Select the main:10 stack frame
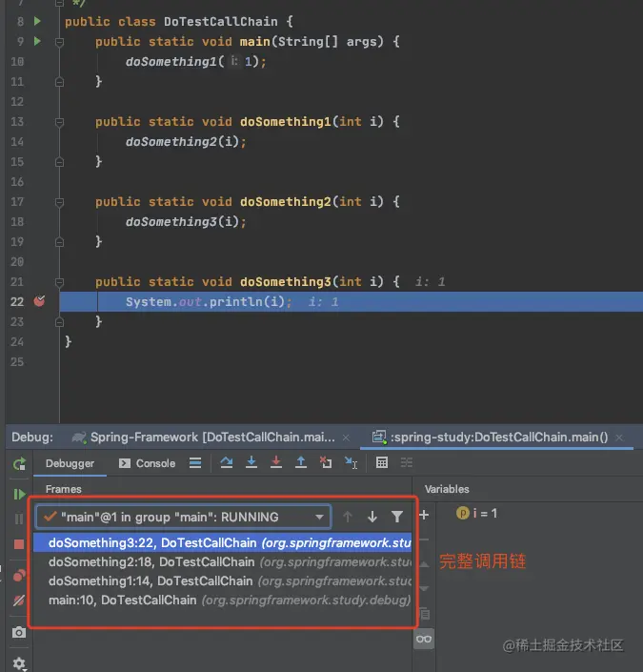This screenshot has width=643, height=672. (x=222, y=600)
